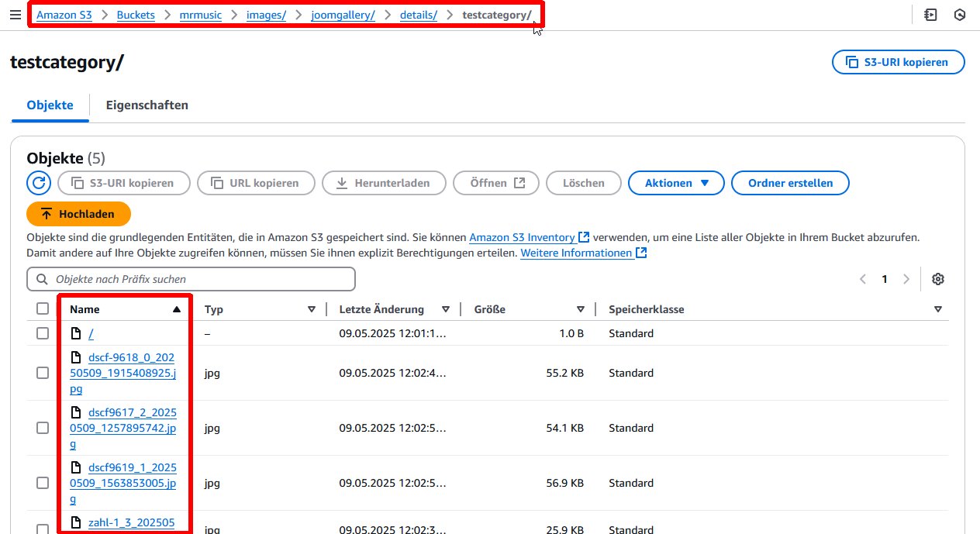Click file icon beside dscf-9618_0 image
The height and width of the screenshot is (534, 980).
pos(76,357)
